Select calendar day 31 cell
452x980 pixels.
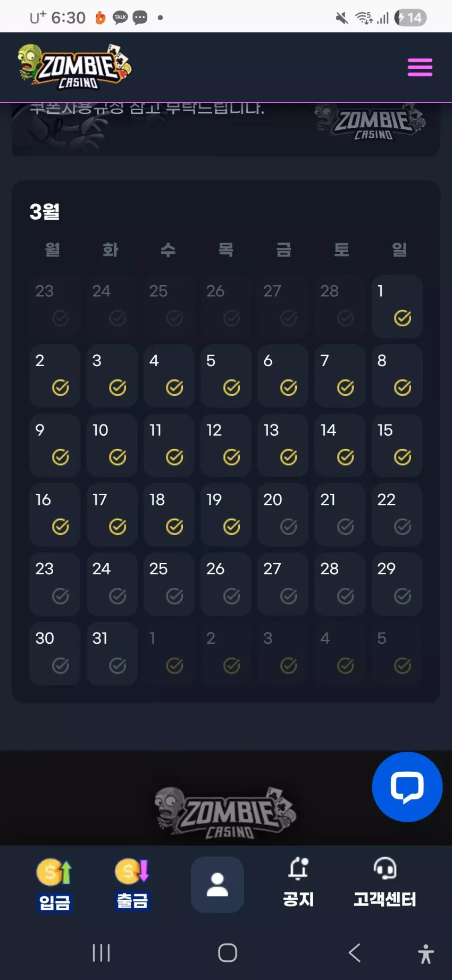tap(112, 653)
